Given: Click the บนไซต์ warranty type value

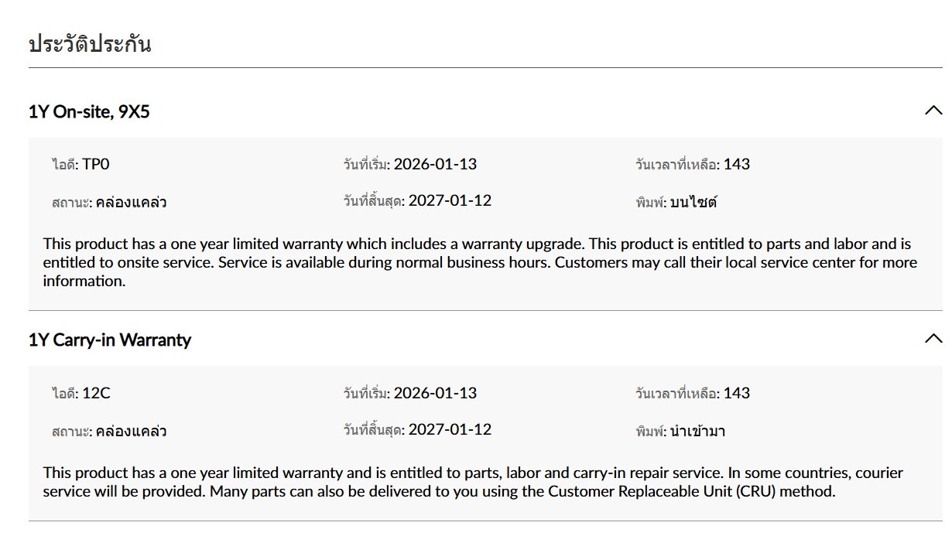Looking at the screenshot, I should (694, 203).
